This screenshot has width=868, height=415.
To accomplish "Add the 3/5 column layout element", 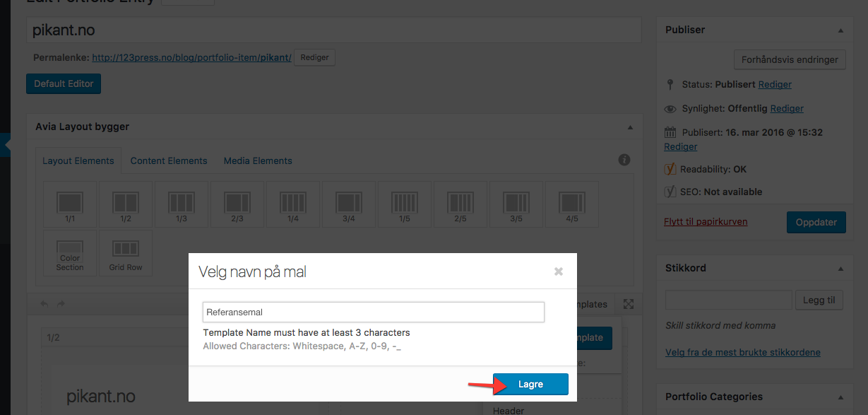I will pyautogui.click(x=516, y=204).
